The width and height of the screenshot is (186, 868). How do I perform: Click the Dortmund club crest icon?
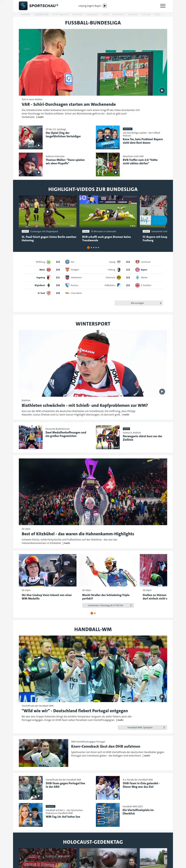tap(119, 277)
